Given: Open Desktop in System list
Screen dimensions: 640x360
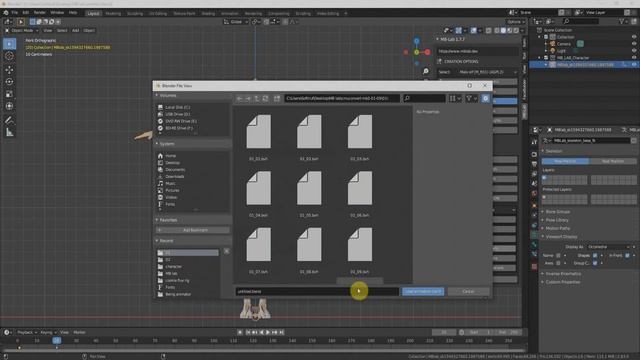Looking at the screenshot, I should pos(172,163).
